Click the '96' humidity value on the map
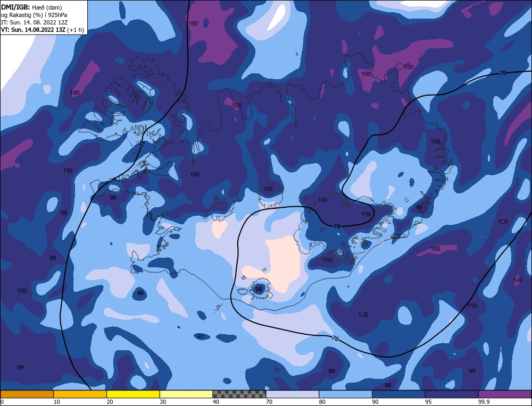The width and height of the screenshot is (532, 406). tap(140, 293)
